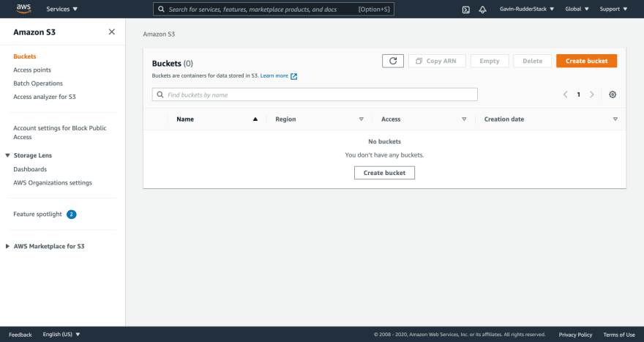Collapse the Storage Lens section
Image resolution: width=644 pixels, height=342 pixels.
[x=7, y=155]
